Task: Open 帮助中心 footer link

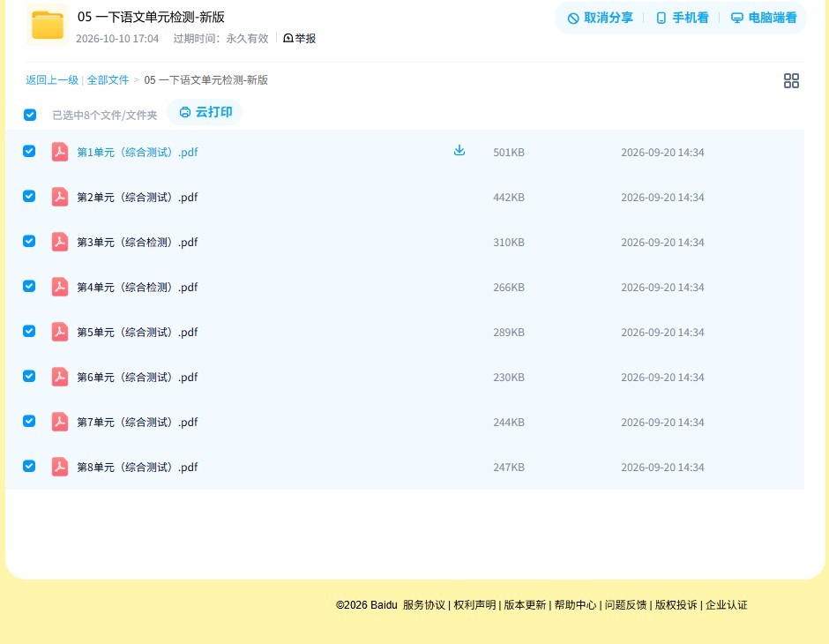Action: pyautogui.click(x=575, y=605)
